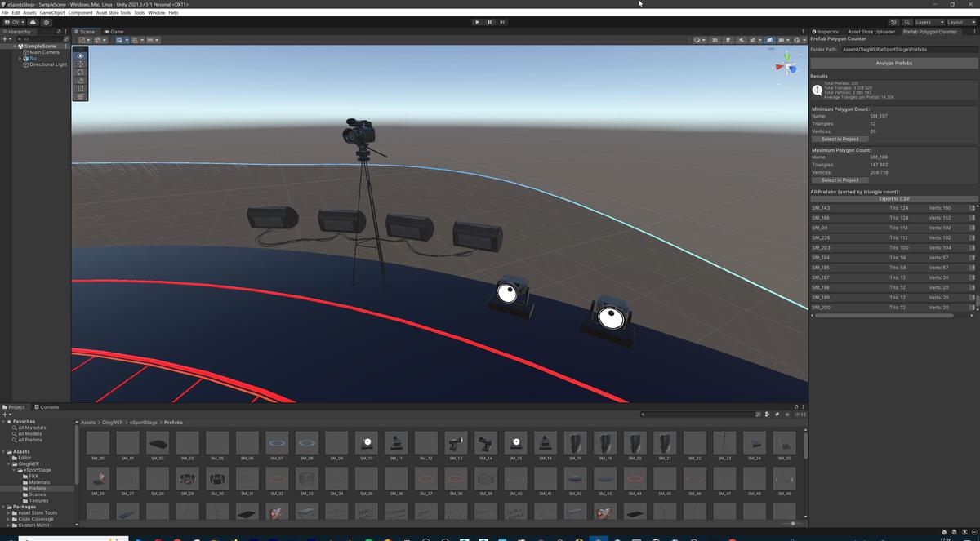
Task: Select the Rect tool in Scene overlay
Action: (x=80, y=88)
